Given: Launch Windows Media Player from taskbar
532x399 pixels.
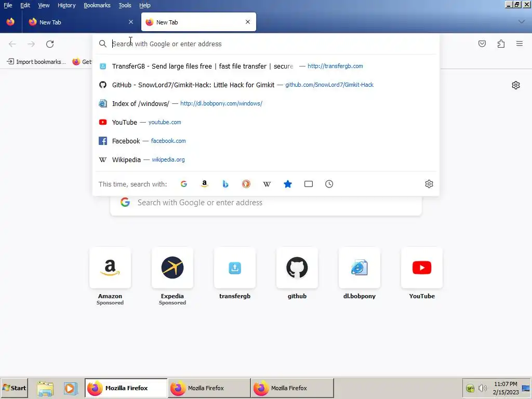Looking at the screenshot, I should coord(70,389).
